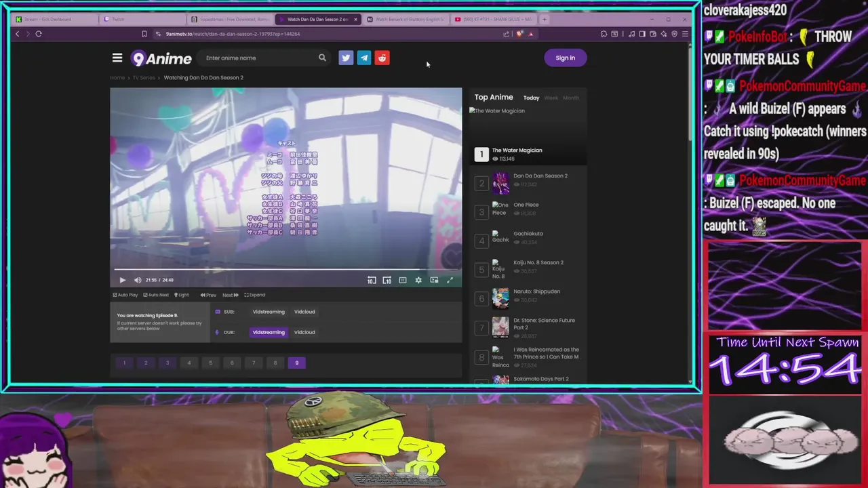Viewport: 868px width, 488px height.
Task: Open Naruto: Shippuden entry
Action: pyautogui.click(x=537, y=291)
